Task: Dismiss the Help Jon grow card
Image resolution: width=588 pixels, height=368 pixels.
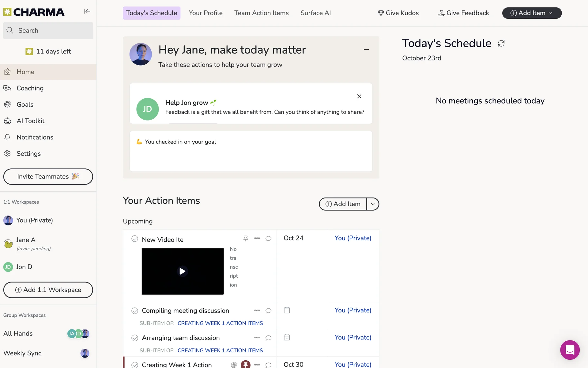Action: 359,96
